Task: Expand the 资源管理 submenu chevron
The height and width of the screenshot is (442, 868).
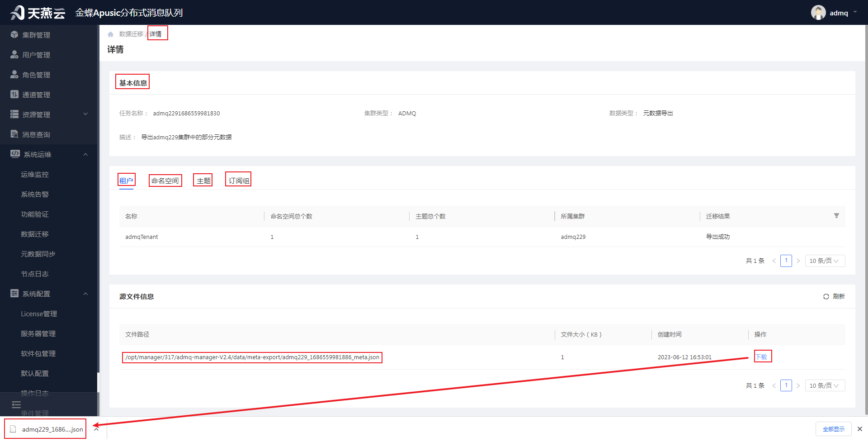Action: pyautogui.click(x=86, y=114)
